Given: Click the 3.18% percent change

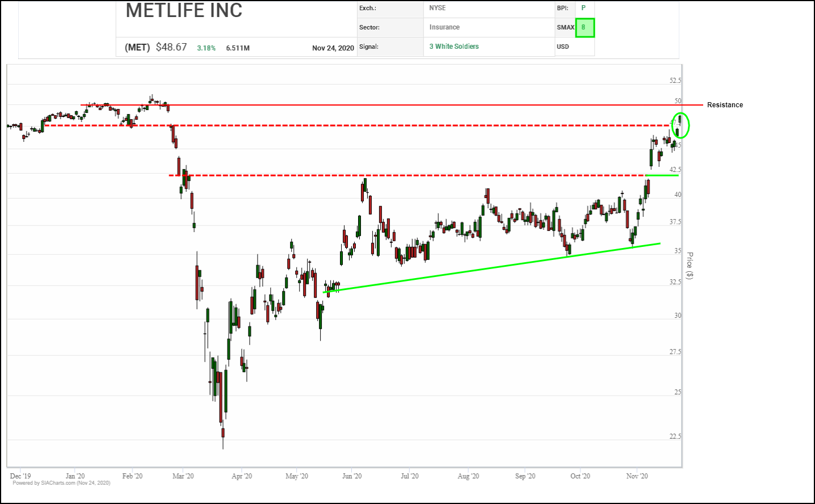Looking at the screenshot, I should (206, 48).
